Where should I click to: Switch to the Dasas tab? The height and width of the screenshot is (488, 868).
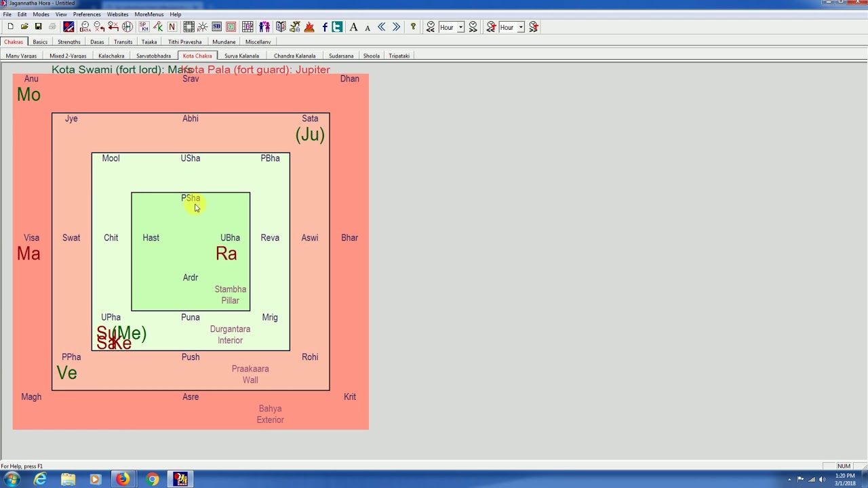pos(97,42)
